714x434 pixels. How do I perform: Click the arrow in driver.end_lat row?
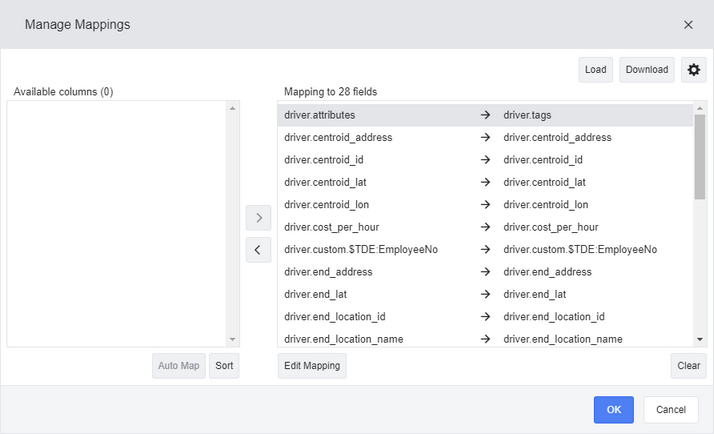pyautogui.click(x=485, y=294)
